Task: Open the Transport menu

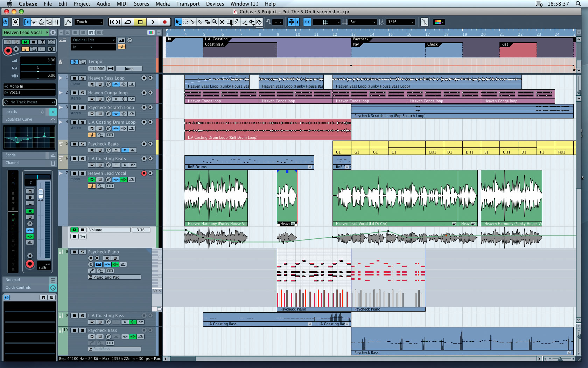Action: [188, 4]
